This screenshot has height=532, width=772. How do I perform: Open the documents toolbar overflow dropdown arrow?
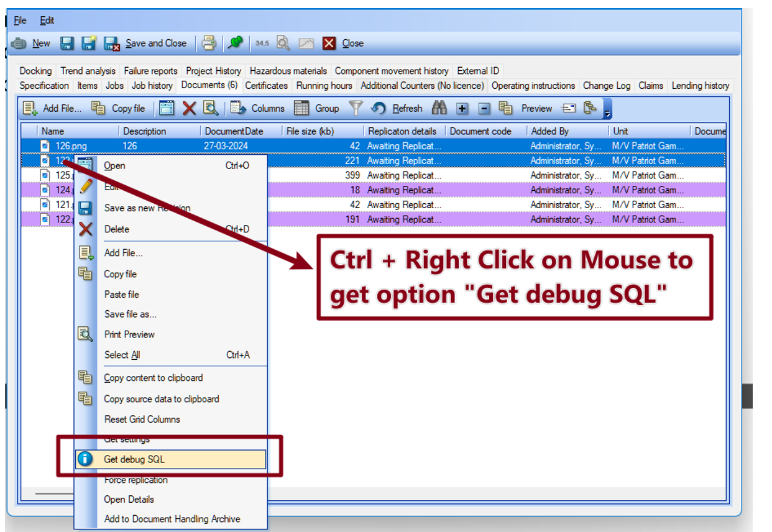coord(607,109)
